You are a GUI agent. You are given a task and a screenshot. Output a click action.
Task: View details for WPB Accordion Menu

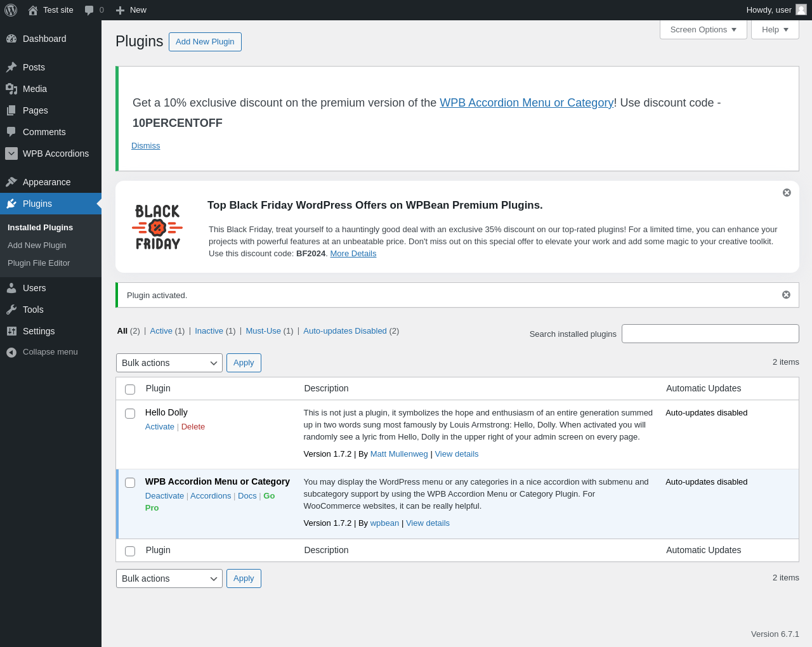coord(428,523)
